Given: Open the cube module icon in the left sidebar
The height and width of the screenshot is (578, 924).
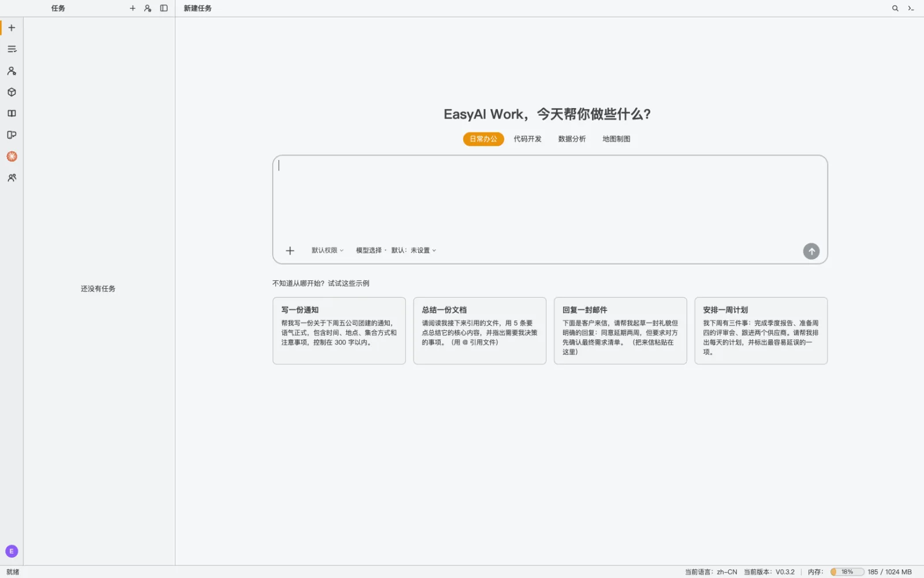Looking at the screenshot, I should [12, 92].
